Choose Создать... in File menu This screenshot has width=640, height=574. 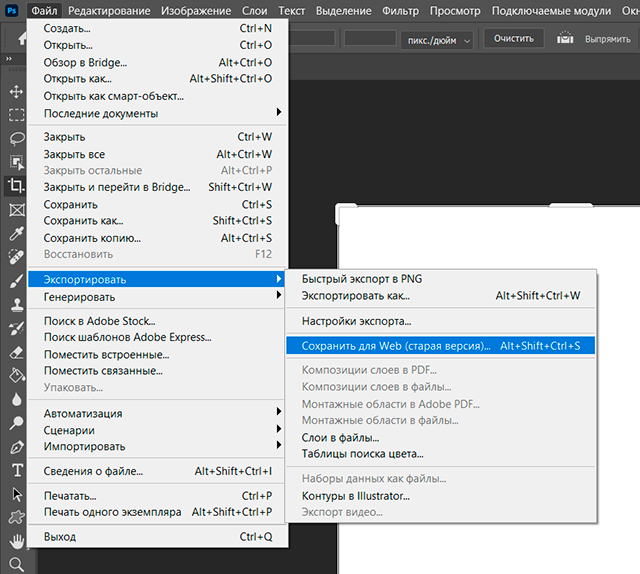(x=158, y=28)
